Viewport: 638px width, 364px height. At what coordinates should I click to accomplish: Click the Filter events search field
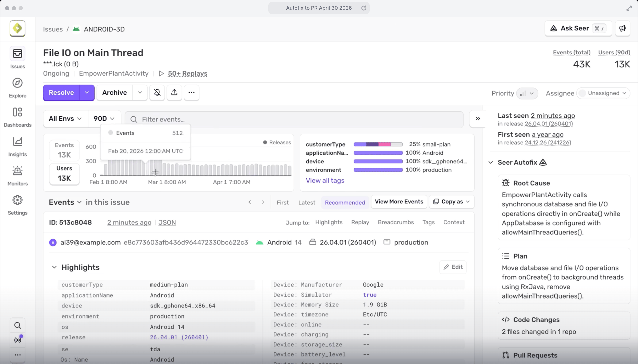click(x=294, y=119)
